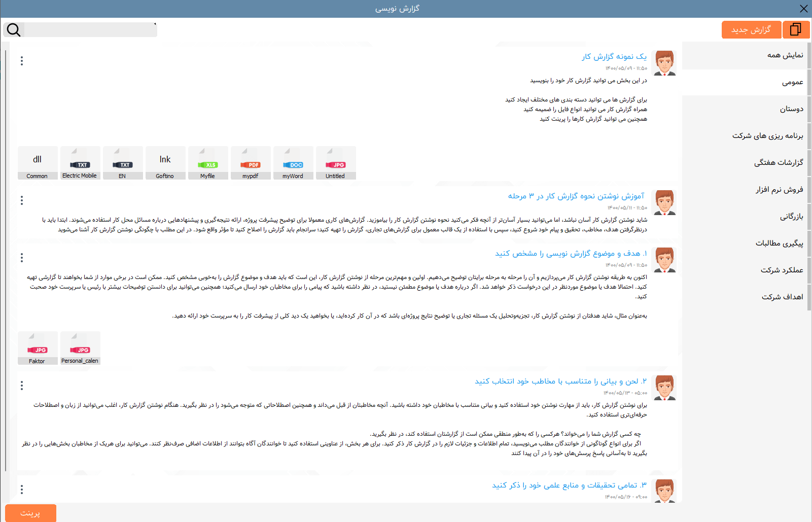Open the Common dll attachment

[38, 163]
